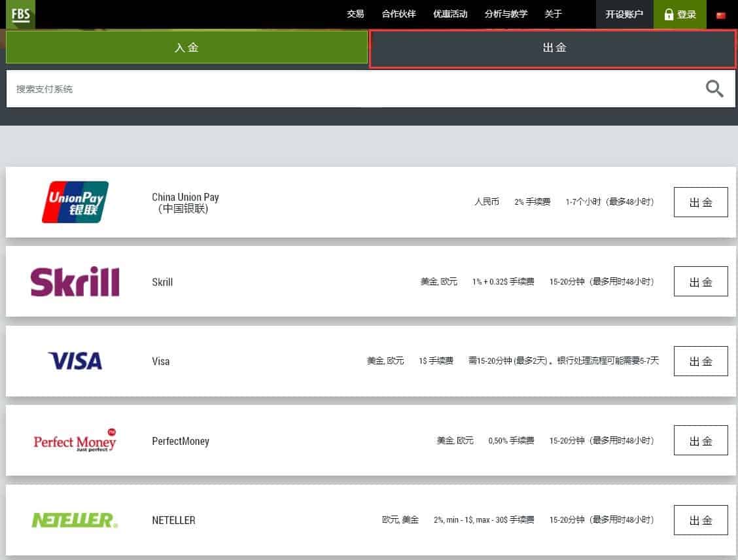This screenshot has height=560, width=738.
Task: Click the UnionPay logo
Action: [x=75, y=202]
